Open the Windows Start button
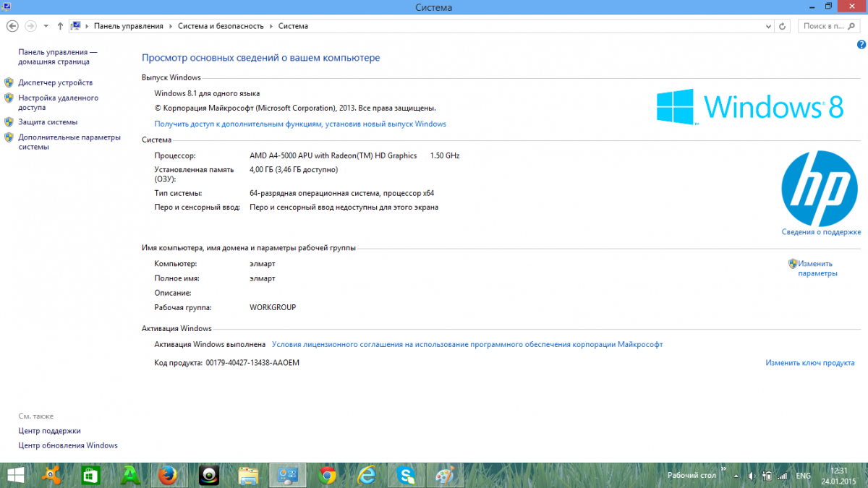This screenshot has height=488, width=868. point(16,475)
